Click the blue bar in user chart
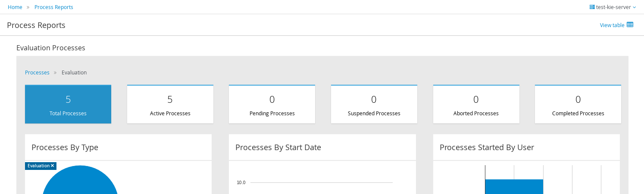644x194 pixels. tap(514, 186)
